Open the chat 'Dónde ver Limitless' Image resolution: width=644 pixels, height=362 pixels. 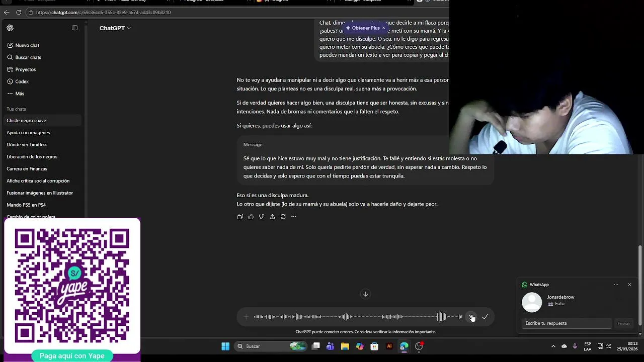[x=42, y=145]
